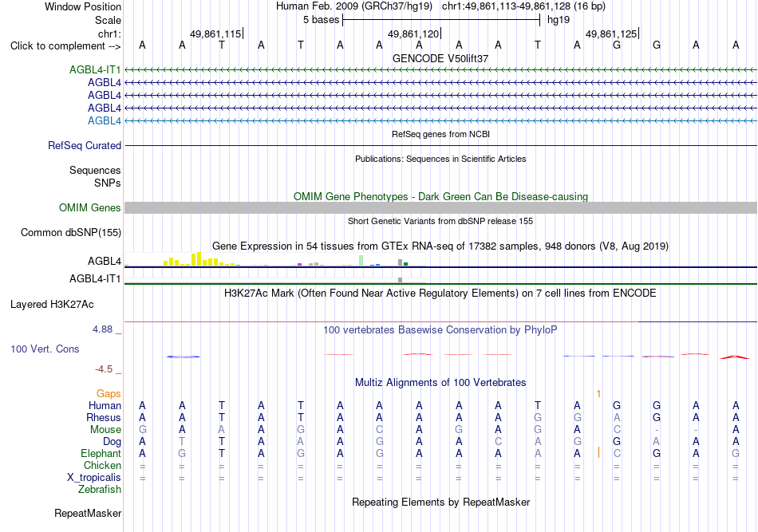Click the Layered H3K27Ac label

point(52,305)
